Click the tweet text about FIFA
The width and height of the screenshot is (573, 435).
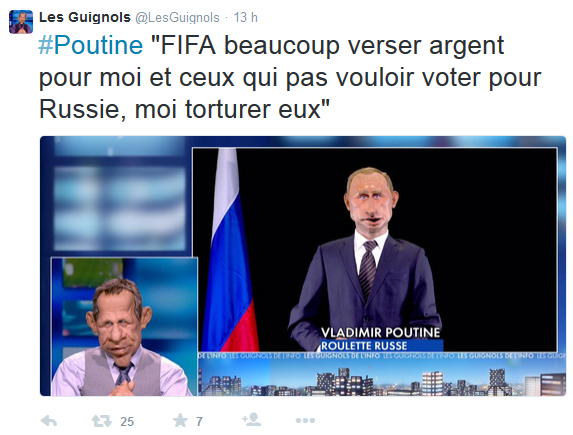(290, 77)
